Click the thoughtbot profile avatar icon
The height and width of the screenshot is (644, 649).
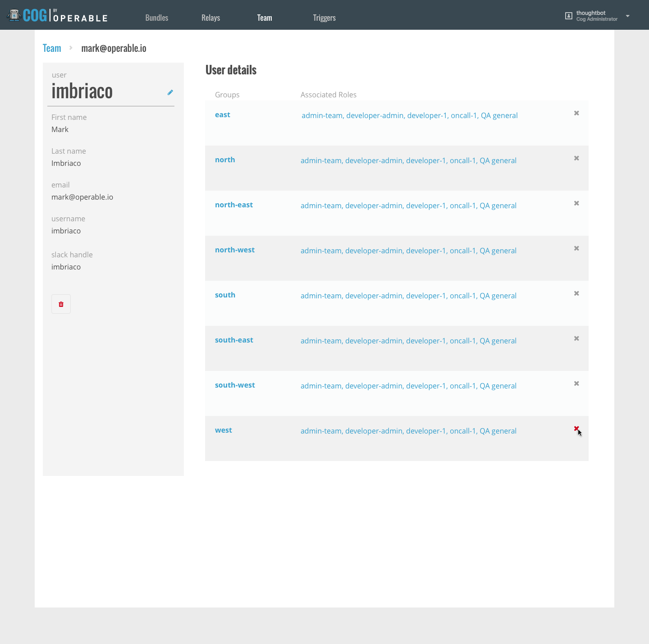(568, 16)
